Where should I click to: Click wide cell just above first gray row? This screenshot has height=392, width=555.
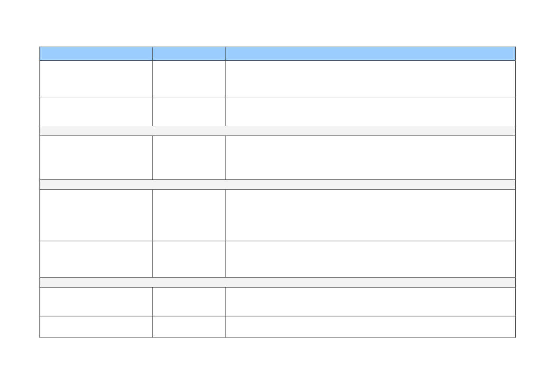point(370,112)
